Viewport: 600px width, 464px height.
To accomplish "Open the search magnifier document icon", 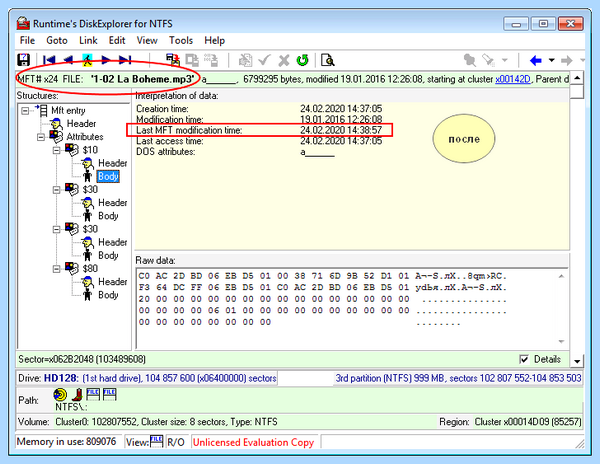I will (328, 60).
